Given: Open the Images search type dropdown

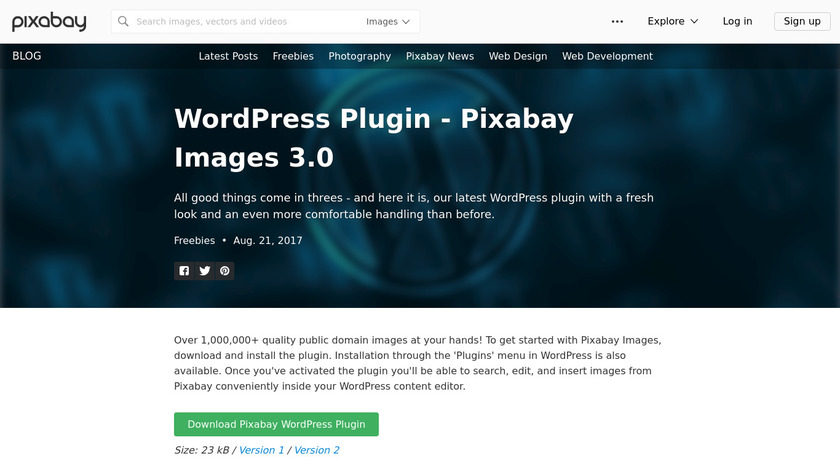Looking at the screenshot, I should (388, 21).
